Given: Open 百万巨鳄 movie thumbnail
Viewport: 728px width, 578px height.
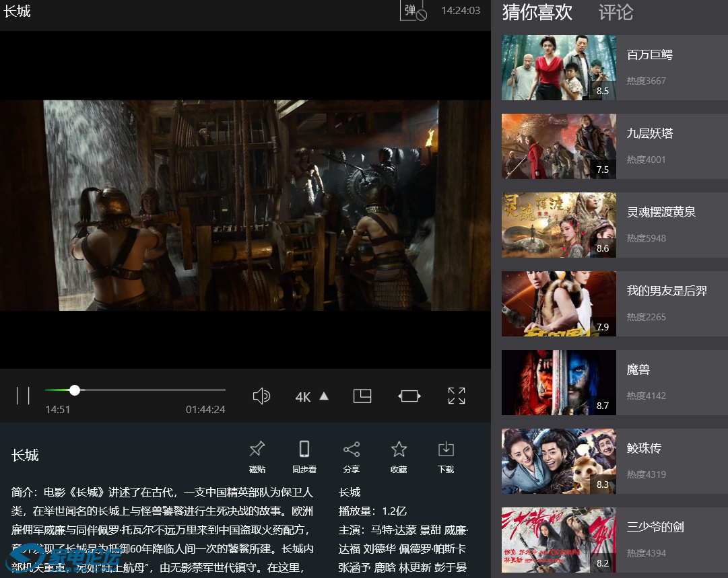Looking at the screenshot, I should tap(558, 68).
